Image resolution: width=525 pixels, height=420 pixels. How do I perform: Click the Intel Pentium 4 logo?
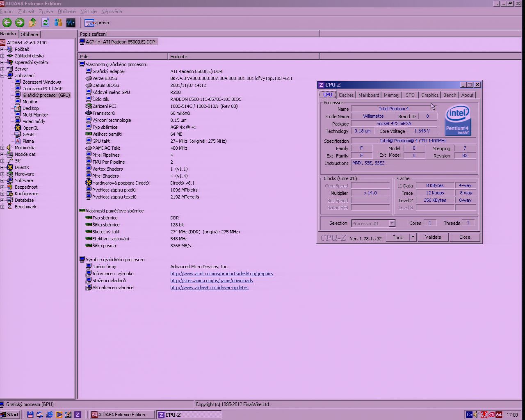tap(458, 121)
